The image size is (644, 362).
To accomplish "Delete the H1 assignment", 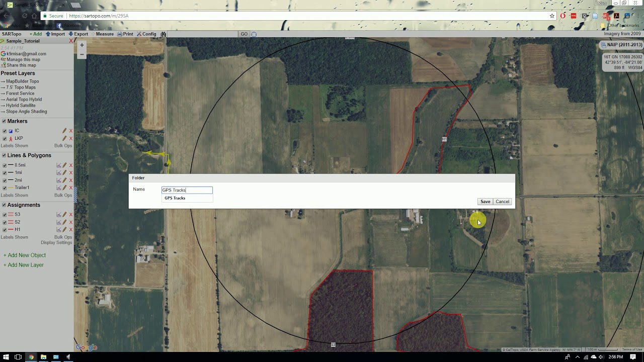I will click(x=71, y=229).
